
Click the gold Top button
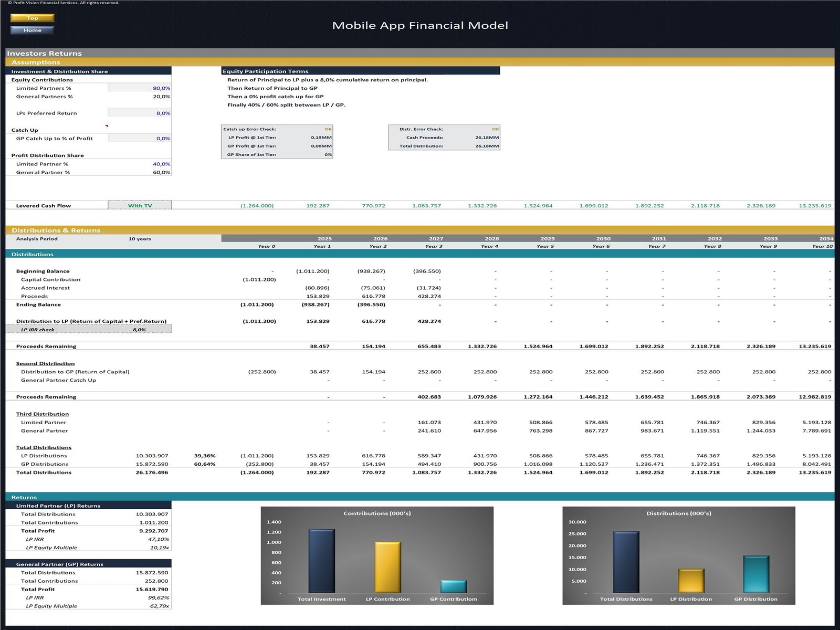[33, 18]
